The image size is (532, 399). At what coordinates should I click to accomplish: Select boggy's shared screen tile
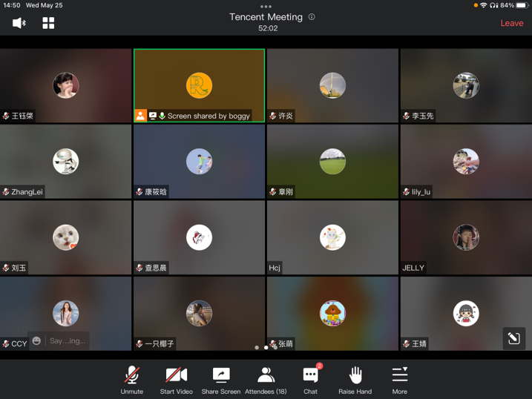tap(199, 85)
